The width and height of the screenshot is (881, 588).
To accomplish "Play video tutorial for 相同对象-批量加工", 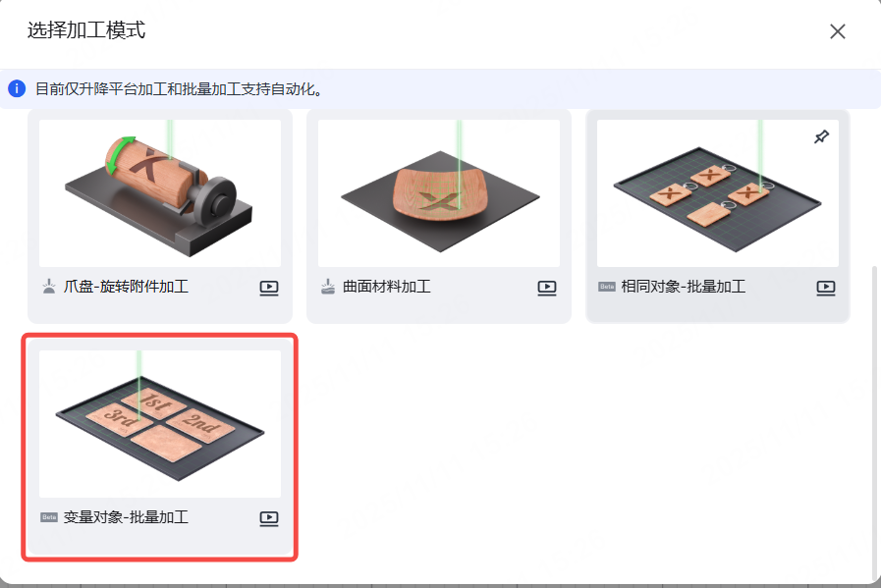I will [x=825, y=288].
